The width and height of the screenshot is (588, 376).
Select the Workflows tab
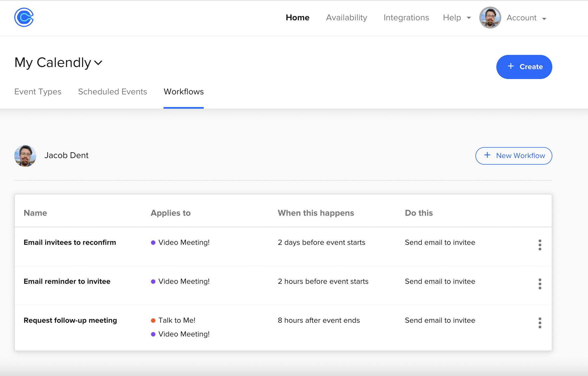click(x=184, y=92)
